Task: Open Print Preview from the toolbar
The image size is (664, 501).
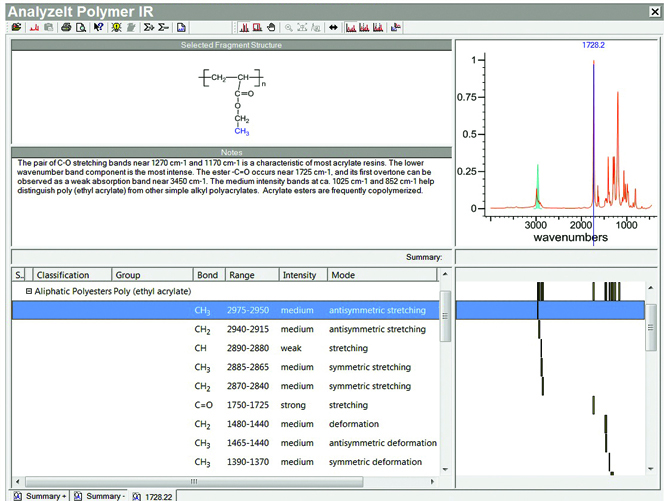Action: (81, 27)
